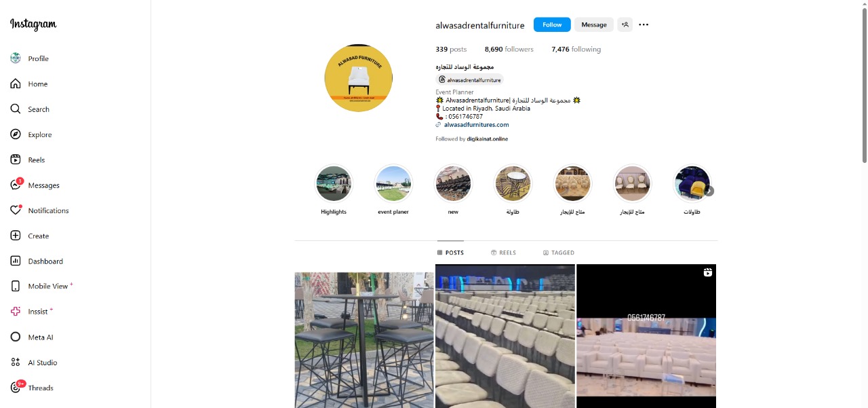Switch to the Reels tab
Viewport: 868px width, 408px height.
point(503,253)
